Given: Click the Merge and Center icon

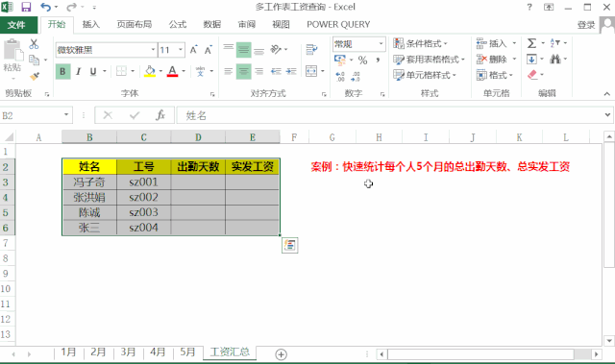Looking at the screenshot, I should click(x=311, y=71).
